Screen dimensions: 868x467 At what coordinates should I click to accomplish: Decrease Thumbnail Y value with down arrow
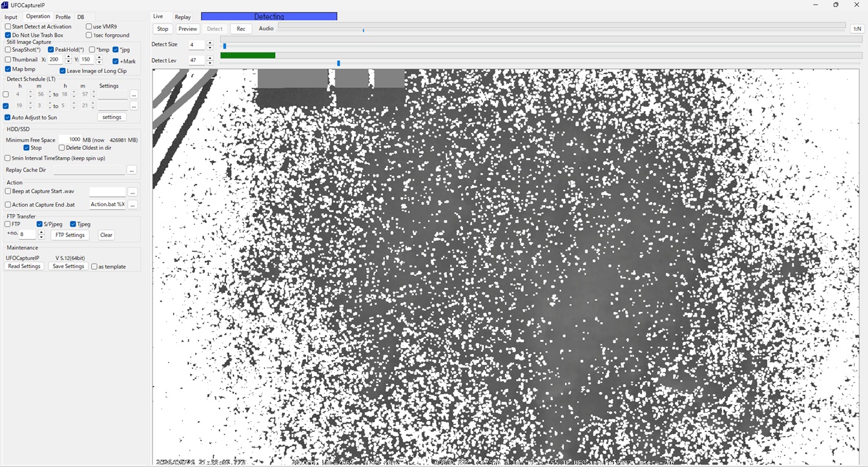click(x=99, y=62)
